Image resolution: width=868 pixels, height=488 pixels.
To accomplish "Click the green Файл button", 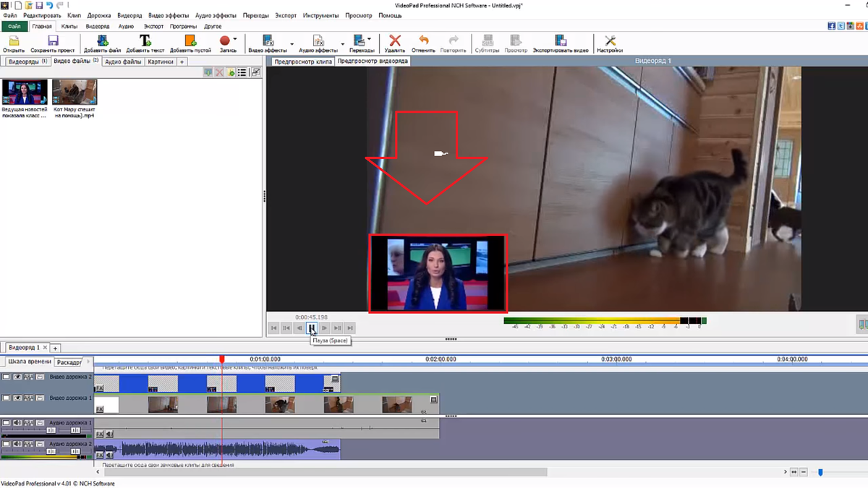I will (x=14, y=26).
